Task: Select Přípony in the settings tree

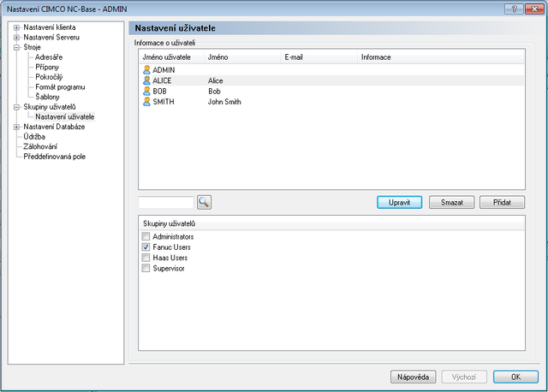Action: coord(47,67)
